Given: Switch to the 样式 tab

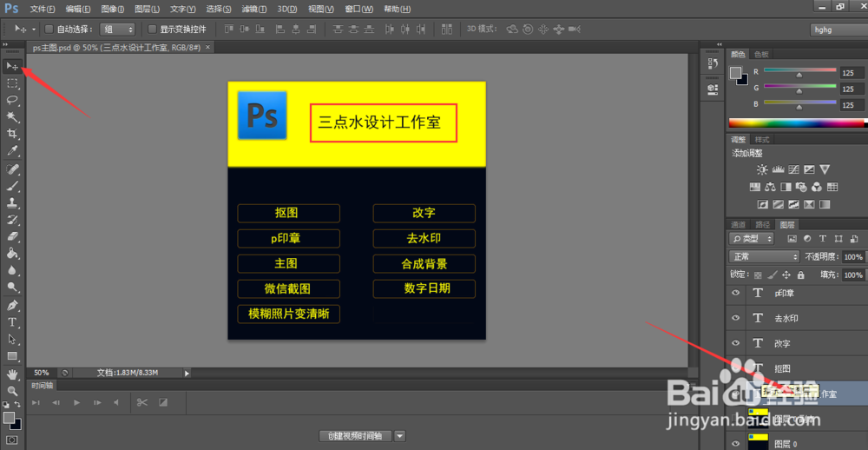Looking at the screenshot, I should pyautogui.click(x=762, y=140).
